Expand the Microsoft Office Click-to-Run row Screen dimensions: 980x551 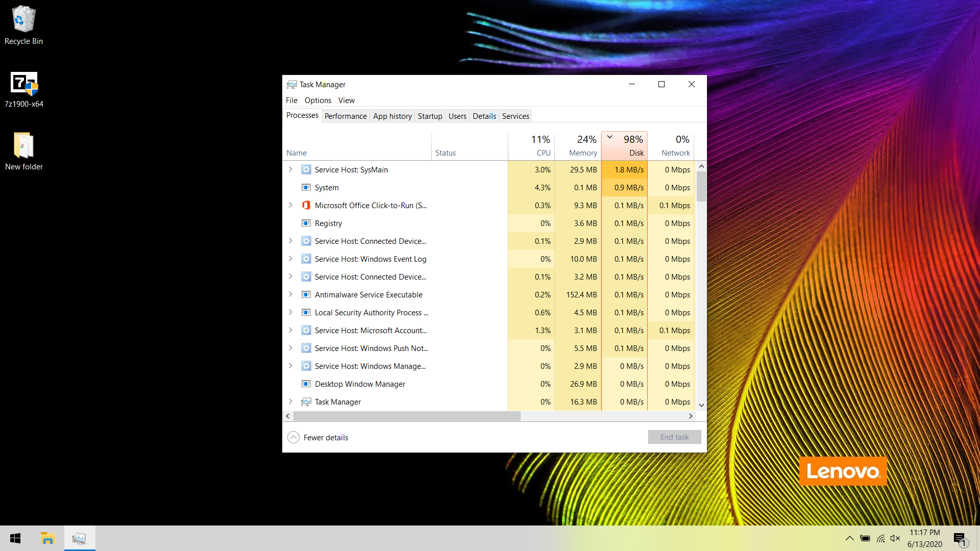tap(290, 205)
